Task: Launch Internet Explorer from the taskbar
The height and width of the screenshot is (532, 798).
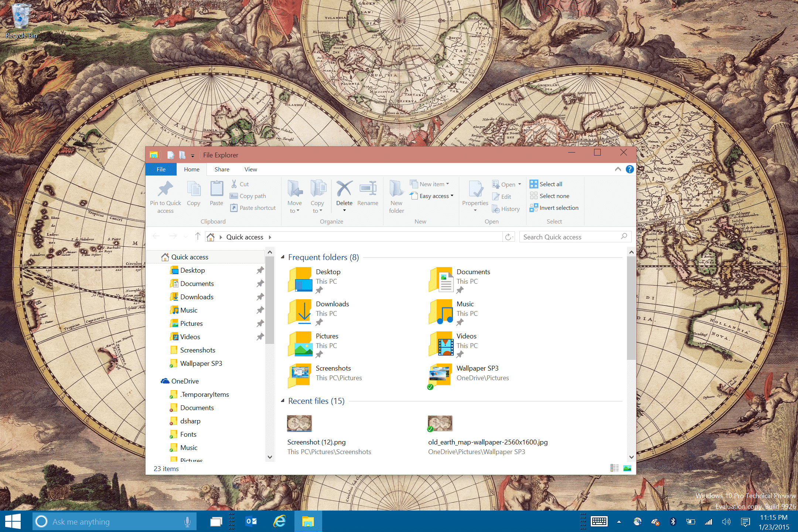Action: pos(280,521)
